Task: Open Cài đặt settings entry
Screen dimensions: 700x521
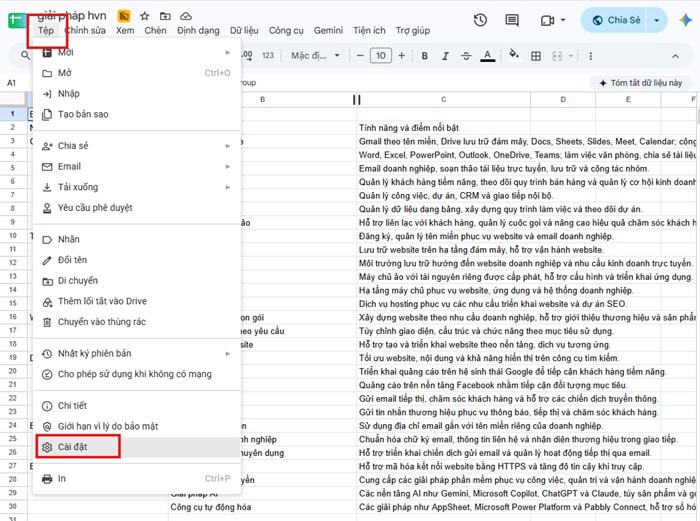Action: 137,447
